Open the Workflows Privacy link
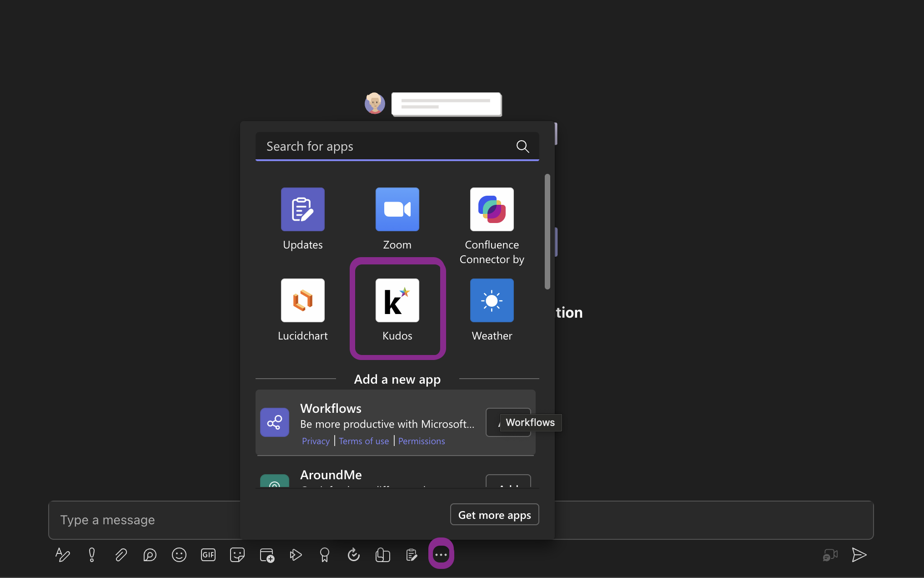The width and height of the screenshot is (924, 578). point(316,441)
